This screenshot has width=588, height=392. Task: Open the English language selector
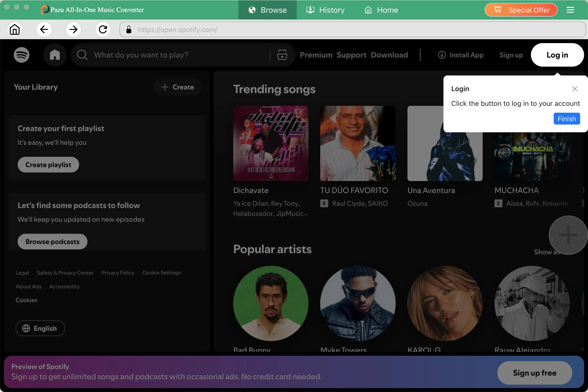[x=40, y=328]
